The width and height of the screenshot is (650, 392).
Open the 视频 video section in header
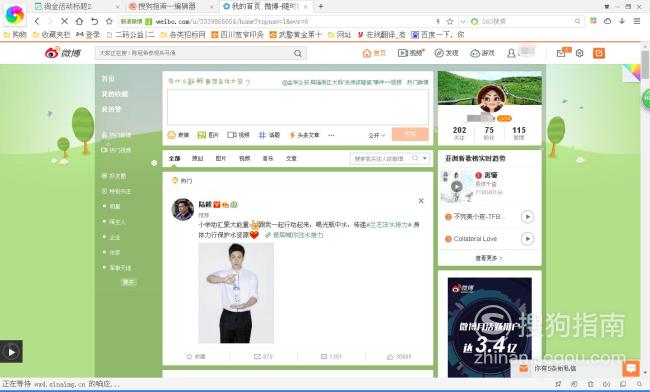pos(411,53)
